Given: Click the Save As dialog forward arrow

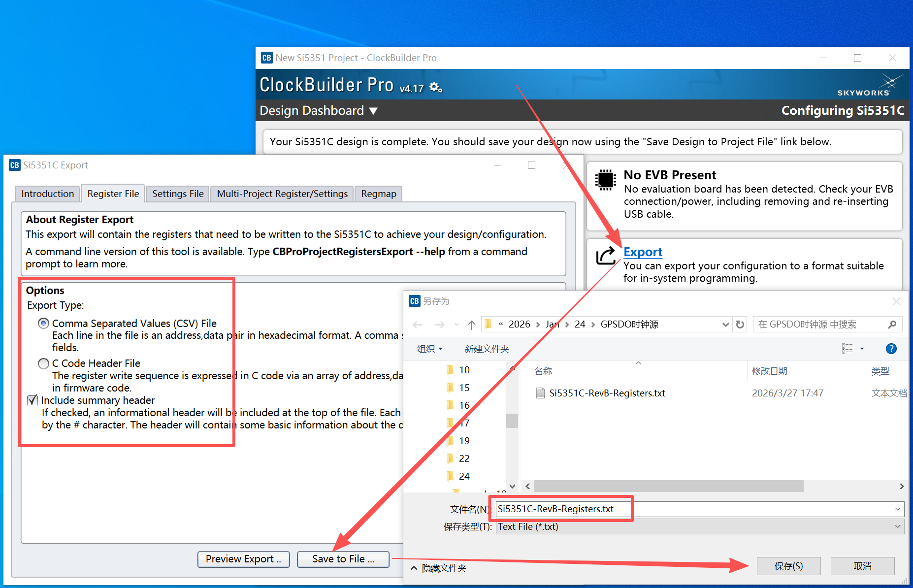Looking at the screenshot, I should tap(440, 325).
